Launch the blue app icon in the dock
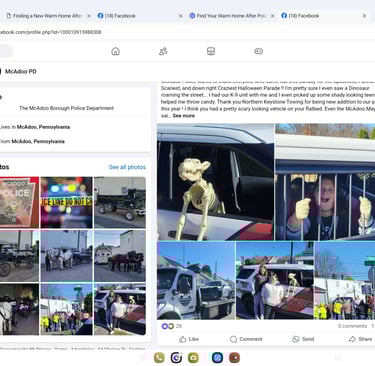Image resolution: width=375 pixels, height=366 pixels. point(217,358)
